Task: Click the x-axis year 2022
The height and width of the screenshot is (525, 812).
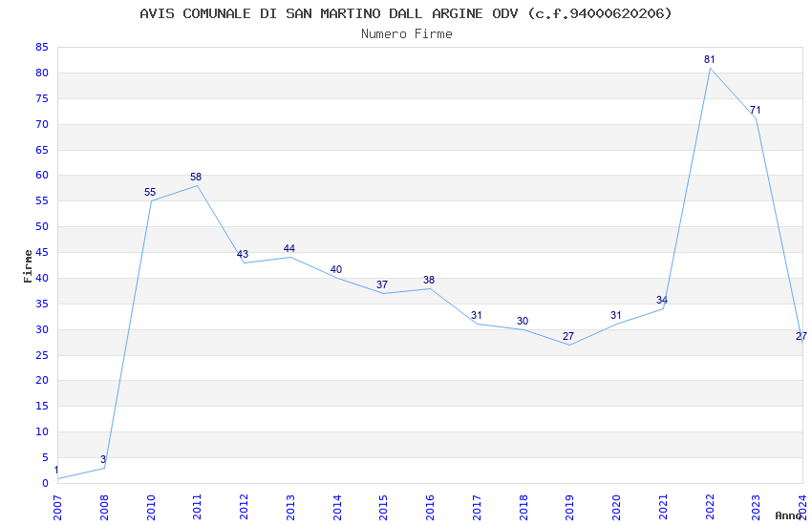Action: click(710, 508)
